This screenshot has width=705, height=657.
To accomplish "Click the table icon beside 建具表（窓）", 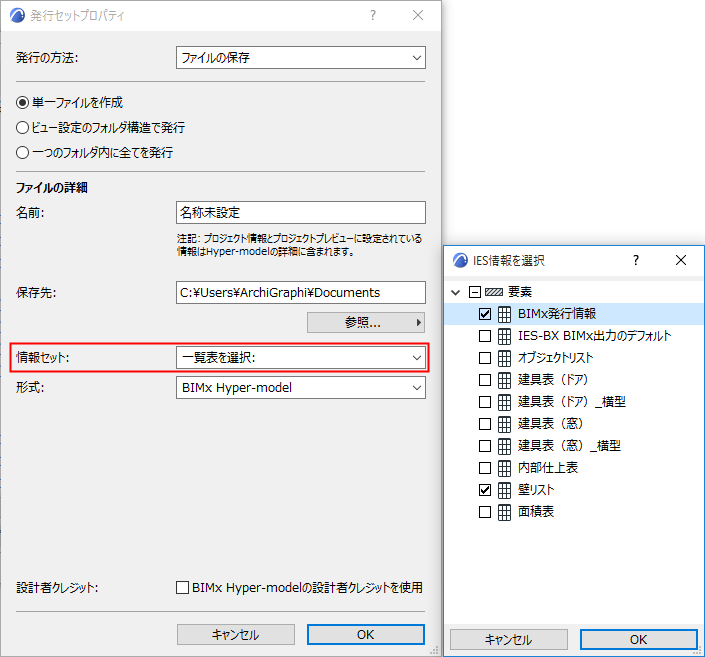I will (504, 424).
